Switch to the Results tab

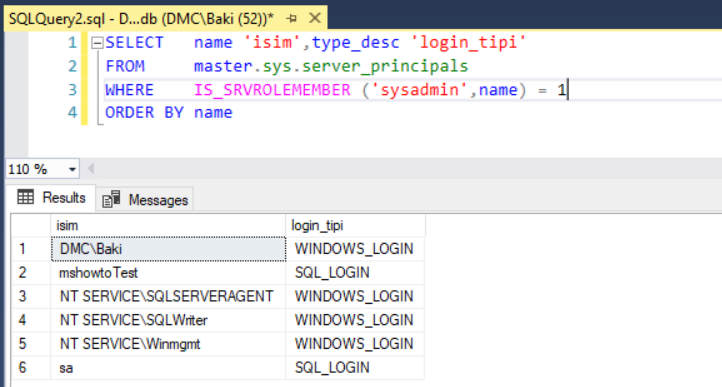pos(52,198)
